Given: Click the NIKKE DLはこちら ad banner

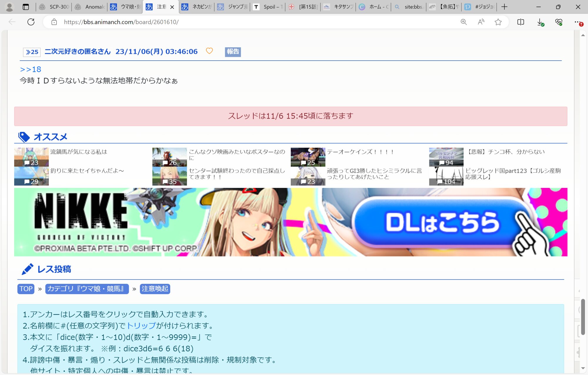Looking at the screenshot, I should tap(291, 222).
